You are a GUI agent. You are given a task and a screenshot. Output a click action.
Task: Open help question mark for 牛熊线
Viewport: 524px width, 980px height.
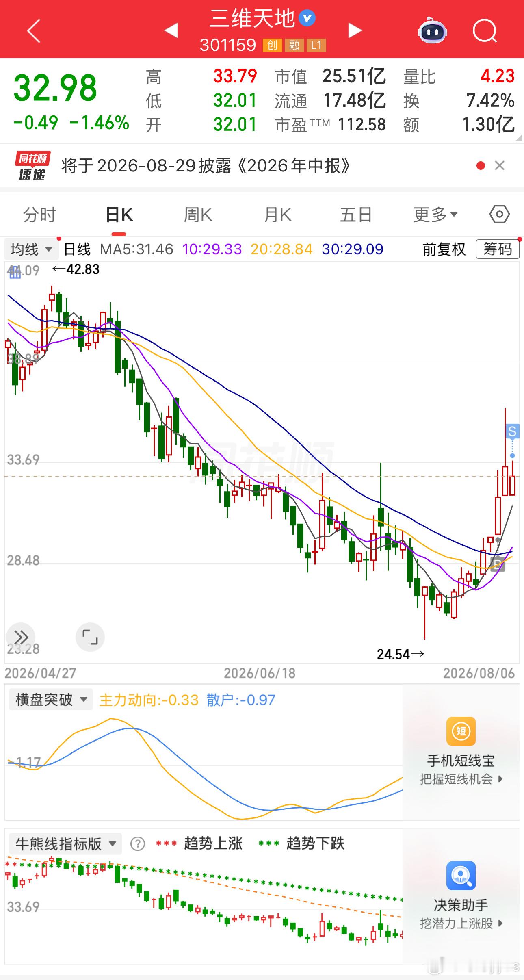point(138,844)
